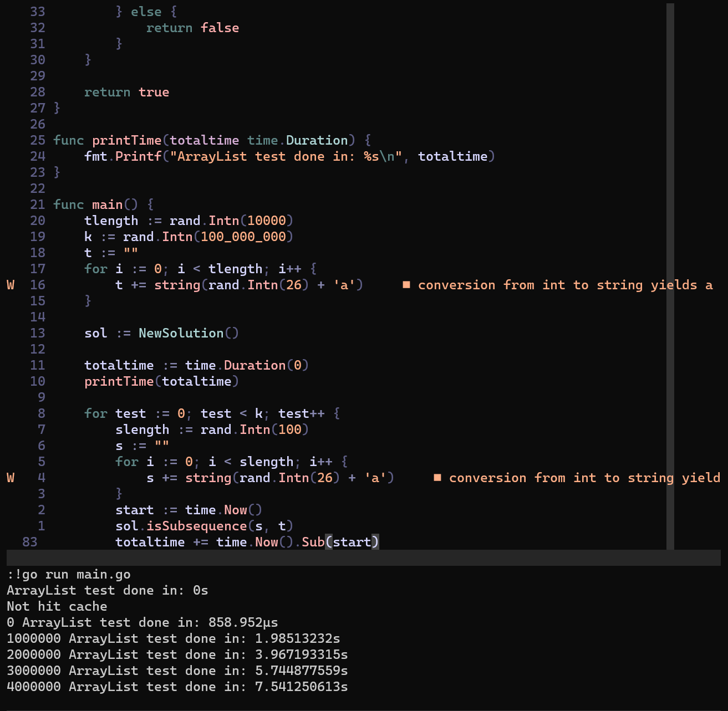Screen dimensions: 728x711
Task: Click the 'i < slength' loop header on line 5
Action: (x=231, y=462)
